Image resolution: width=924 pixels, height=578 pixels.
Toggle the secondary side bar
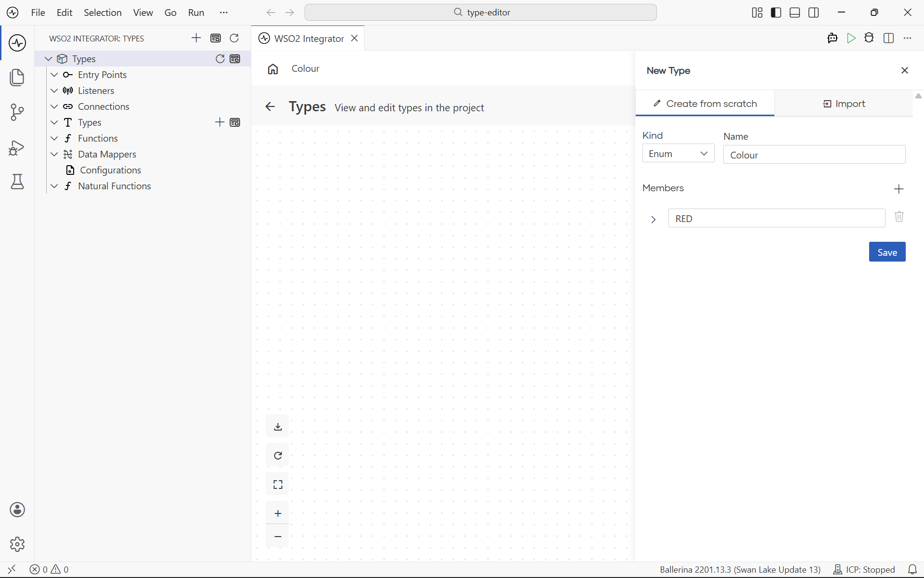pyautogui.click(x=814, y=13)
